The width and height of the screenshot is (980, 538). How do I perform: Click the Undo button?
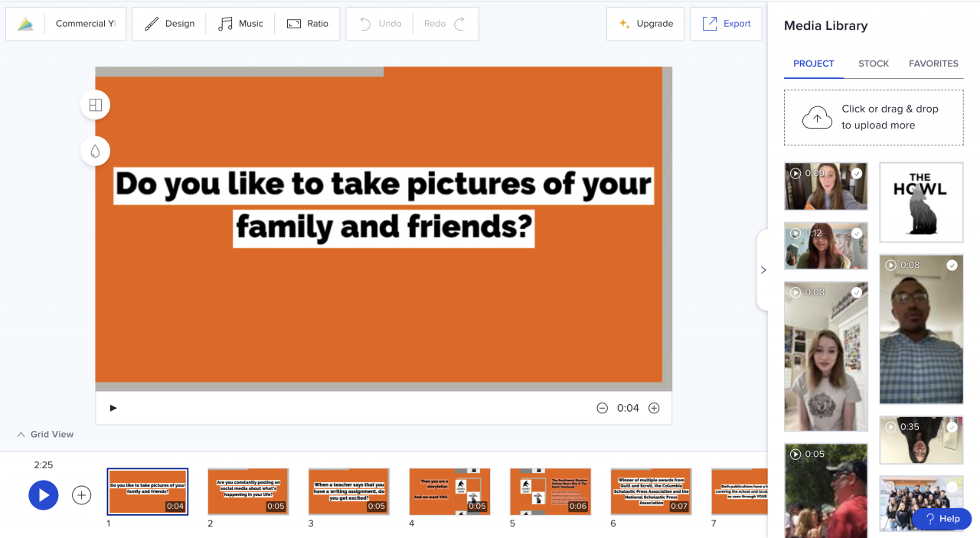pyautogui.click(x=380, y=24)
